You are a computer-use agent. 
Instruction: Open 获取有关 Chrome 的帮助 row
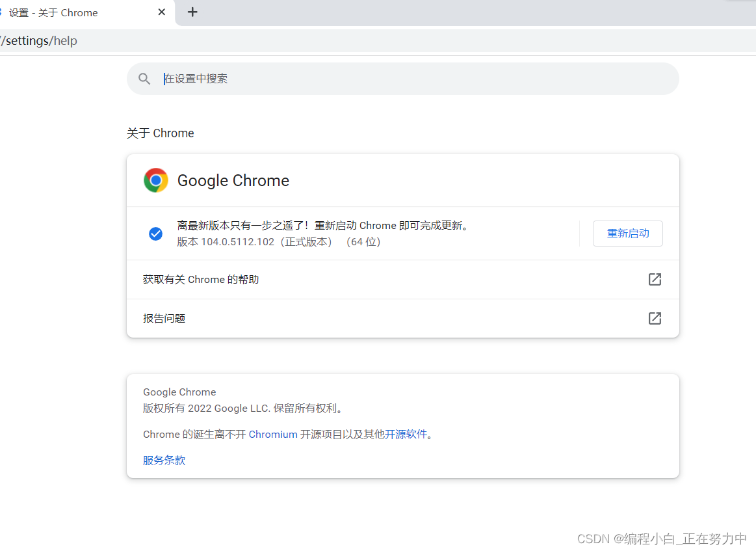[402, 279]
